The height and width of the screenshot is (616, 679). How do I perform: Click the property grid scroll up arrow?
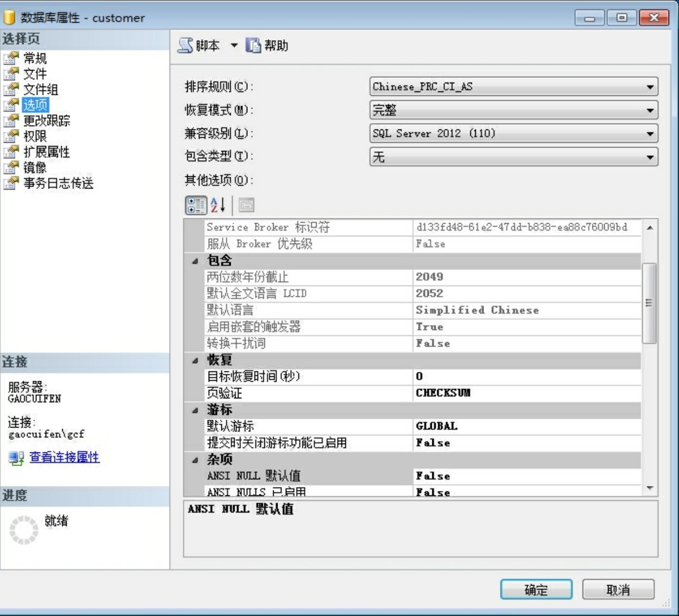(650, 228)
